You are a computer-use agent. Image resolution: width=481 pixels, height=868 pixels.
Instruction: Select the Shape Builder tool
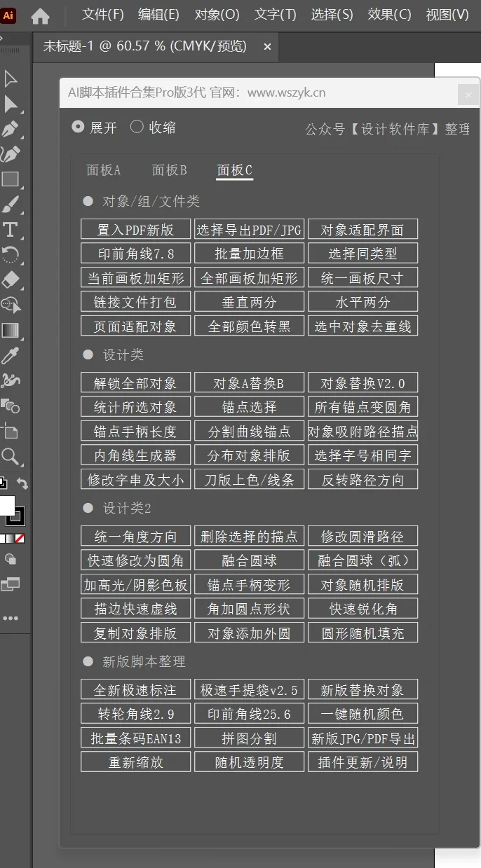point(11,304)
